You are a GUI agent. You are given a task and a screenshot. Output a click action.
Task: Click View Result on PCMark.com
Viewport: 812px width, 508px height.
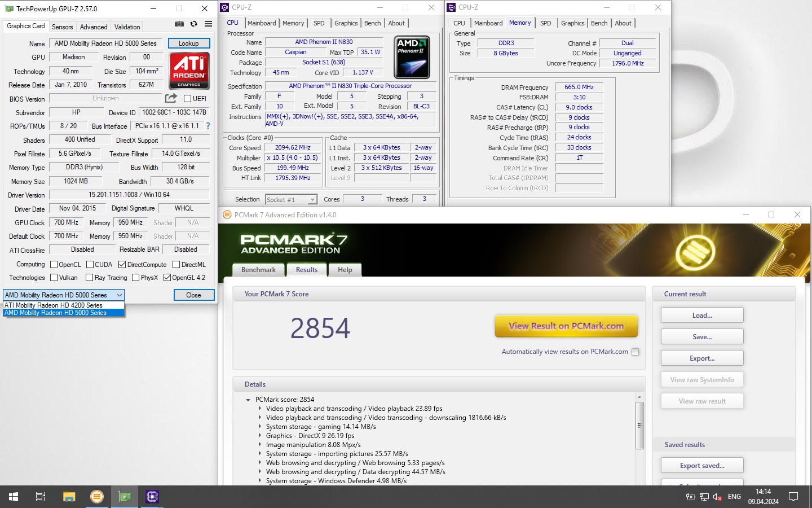click(566, 326)
